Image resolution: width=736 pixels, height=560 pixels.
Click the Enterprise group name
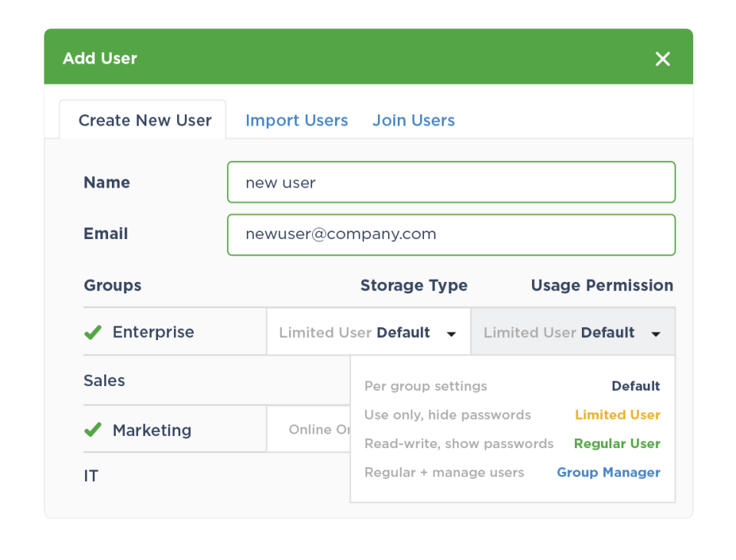pyautogui.click(x=153, y=332)
